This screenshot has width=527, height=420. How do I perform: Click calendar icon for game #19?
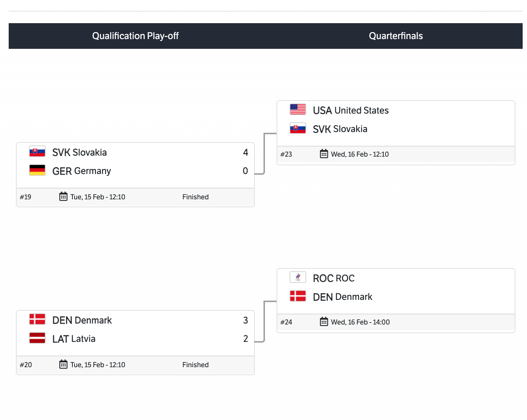[63, 197]
